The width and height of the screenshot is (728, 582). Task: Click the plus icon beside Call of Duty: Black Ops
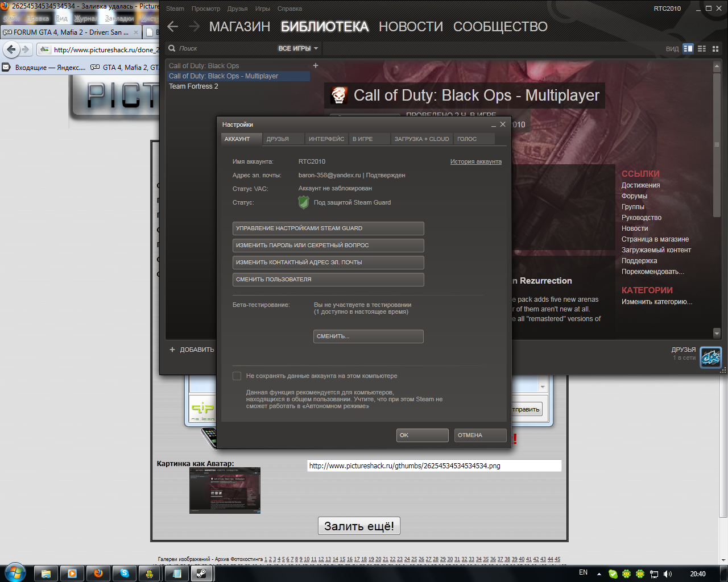point(316,65)
